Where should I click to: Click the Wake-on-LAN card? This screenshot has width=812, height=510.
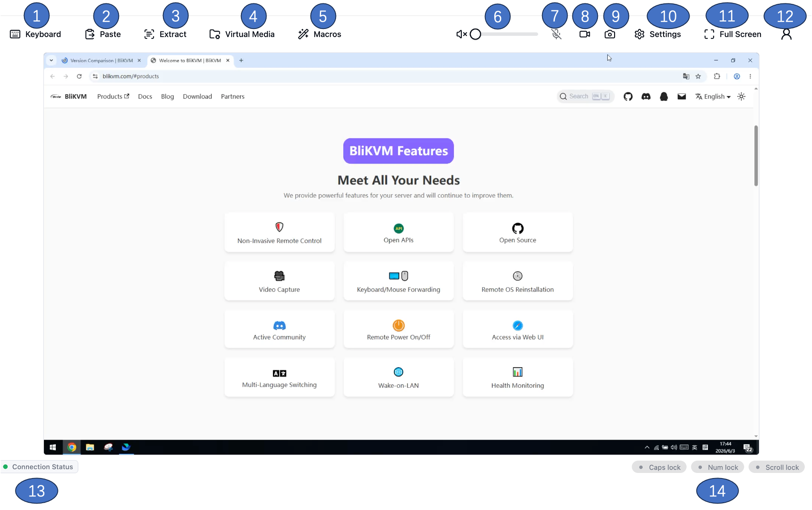398,377
